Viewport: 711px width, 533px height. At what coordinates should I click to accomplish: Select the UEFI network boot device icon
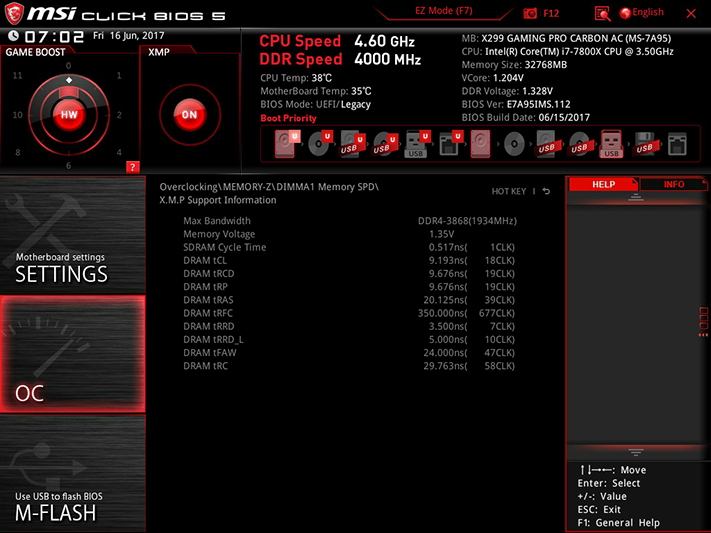(450, 144)
